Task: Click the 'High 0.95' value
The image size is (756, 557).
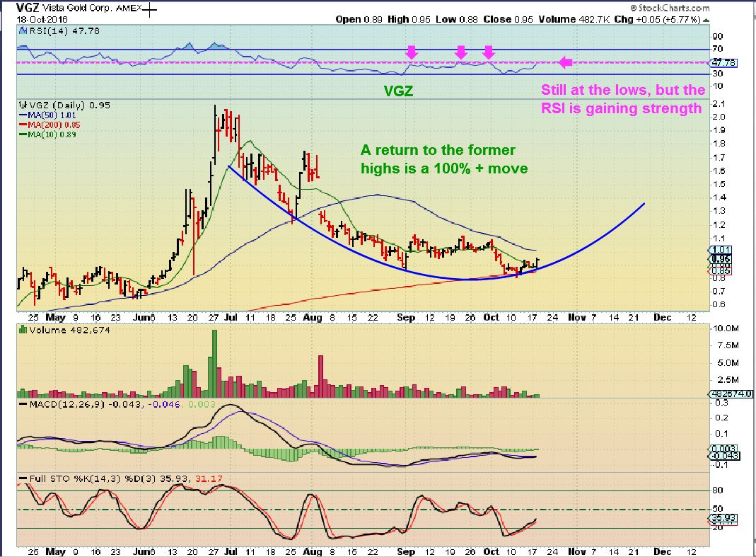Action: [409, 19]
